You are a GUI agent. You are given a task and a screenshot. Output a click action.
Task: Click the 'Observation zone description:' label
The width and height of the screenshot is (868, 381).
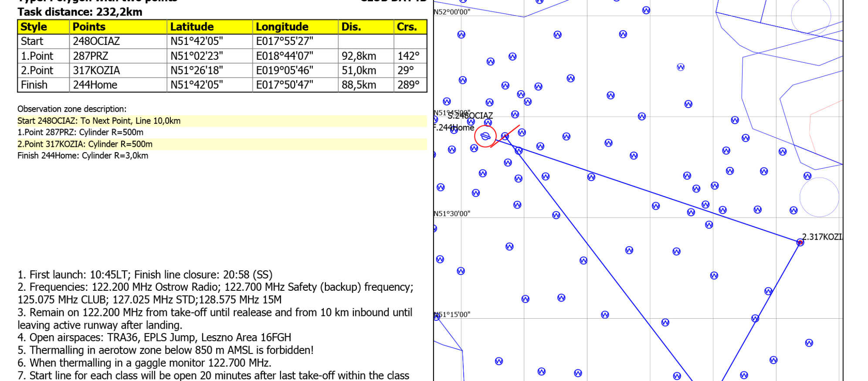coord(72,109)
